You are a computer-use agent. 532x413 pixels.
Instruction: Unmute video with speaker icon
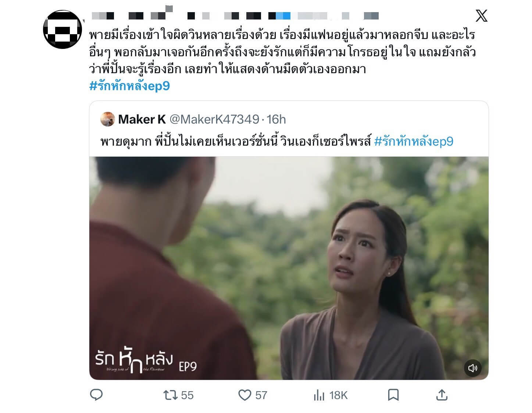point(473,368)
